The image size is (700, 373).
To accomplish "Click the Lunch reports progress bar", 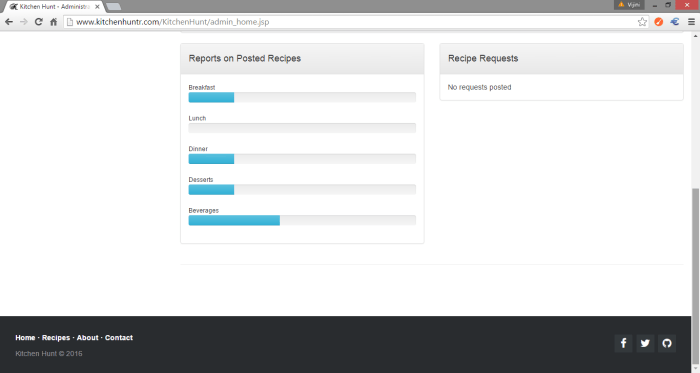I will pyautogui.click(x=302, y=128).
